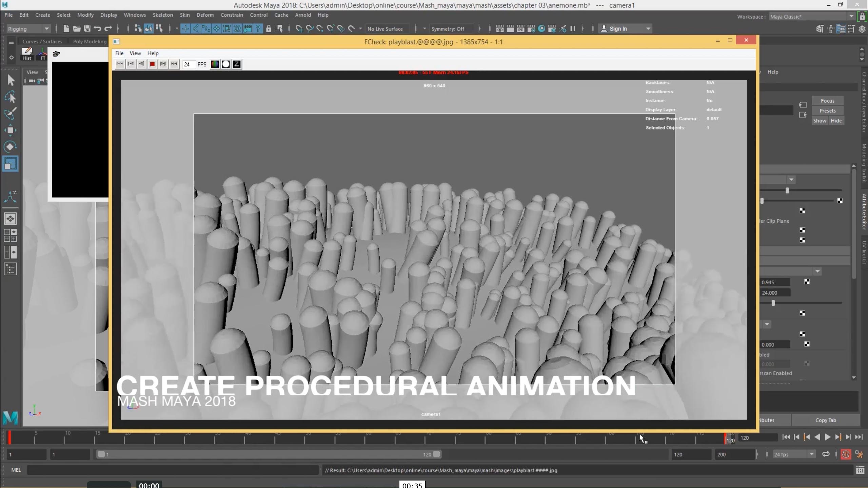
Task: Select by component type icon
Action: click(159, 29)
